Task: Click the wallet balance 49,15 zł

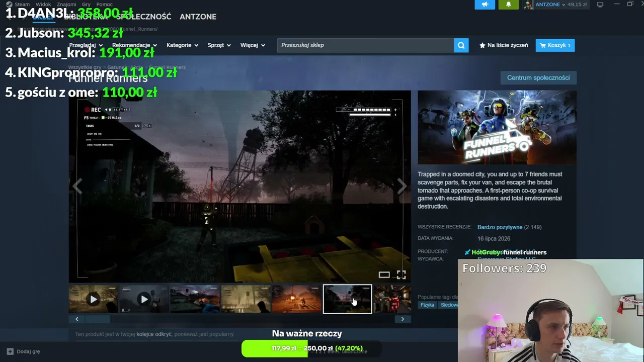Action: [x=577, y=5]
